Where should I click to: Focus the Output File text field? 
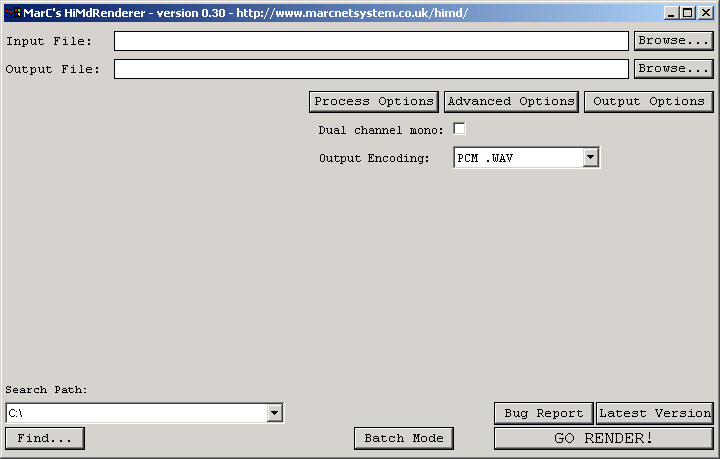tap(371, 69)
